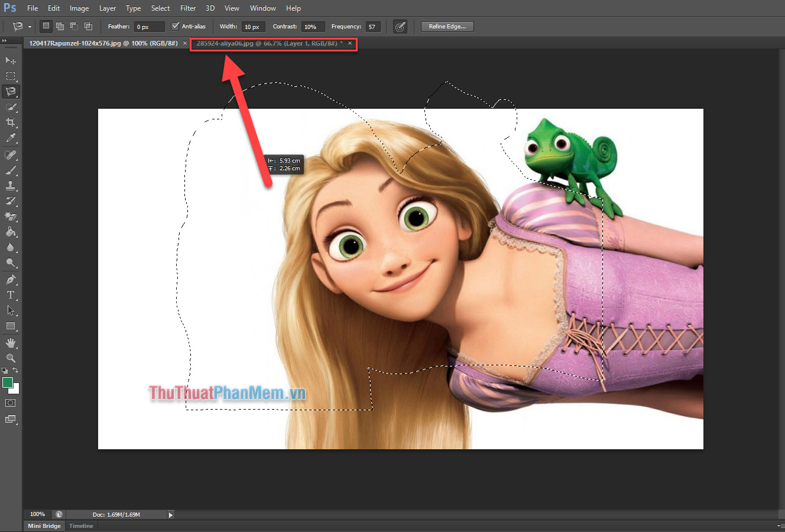Open status bar export icon
Image resolution: width=785 pixels, height=532 pixels.
click(x=59, y=514)
